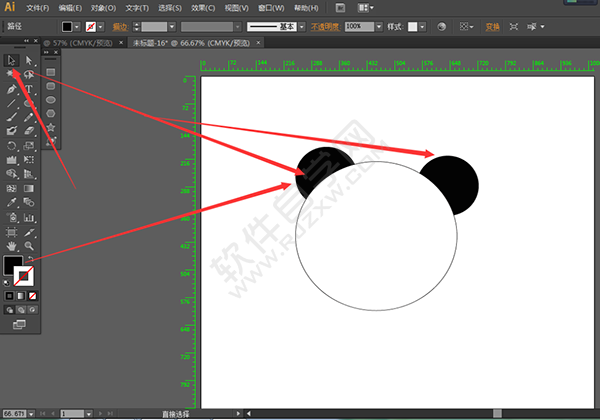Select the Direct Selection tool
The width and height of the screenshot is (600, 420).
[x=29, y=60]
